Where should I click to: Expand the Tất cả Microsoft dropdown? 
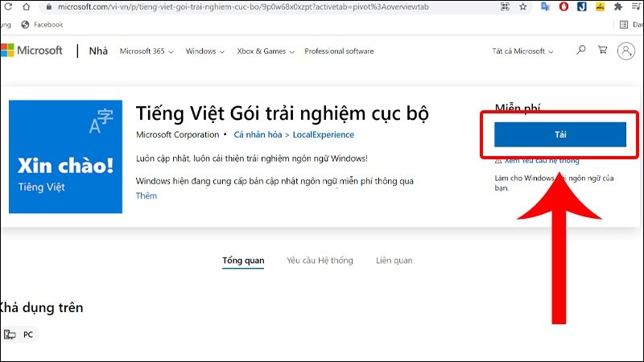pyautogui.click(x=522, y=51)
